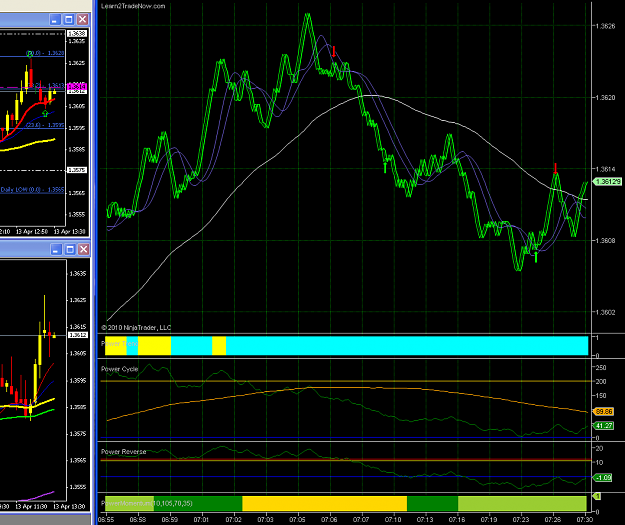Maximize the upper-left candlestick chart window
This screenshot has width=625, height=525.
coord(69,19)
